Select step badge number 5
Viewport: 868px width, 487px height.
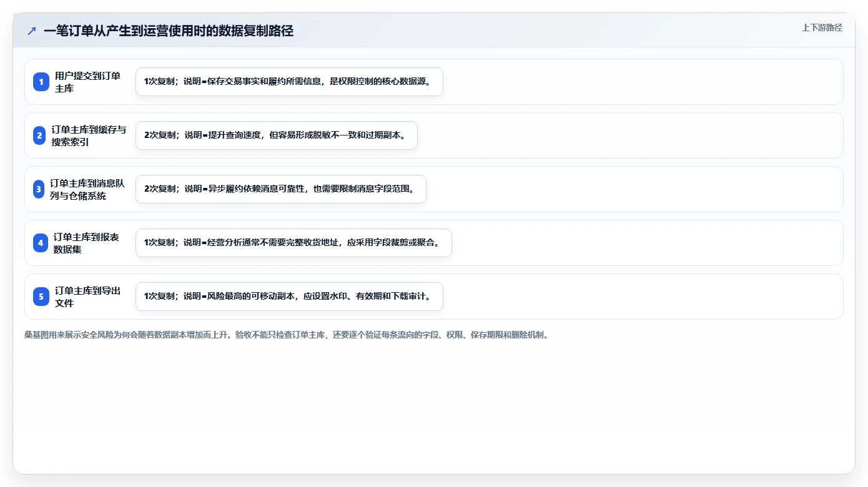pos(41,297)
